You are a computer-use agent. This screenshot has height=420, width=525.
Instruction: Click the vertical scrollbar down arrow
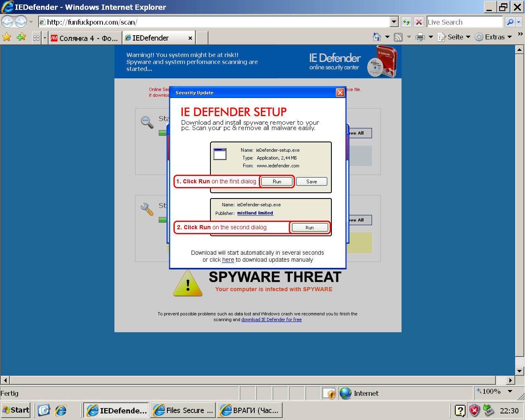coord(520,371)
